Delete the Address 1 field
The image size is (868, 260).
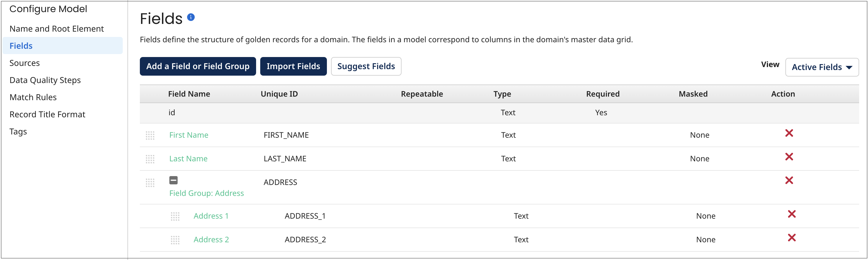[x=792, y=214]
